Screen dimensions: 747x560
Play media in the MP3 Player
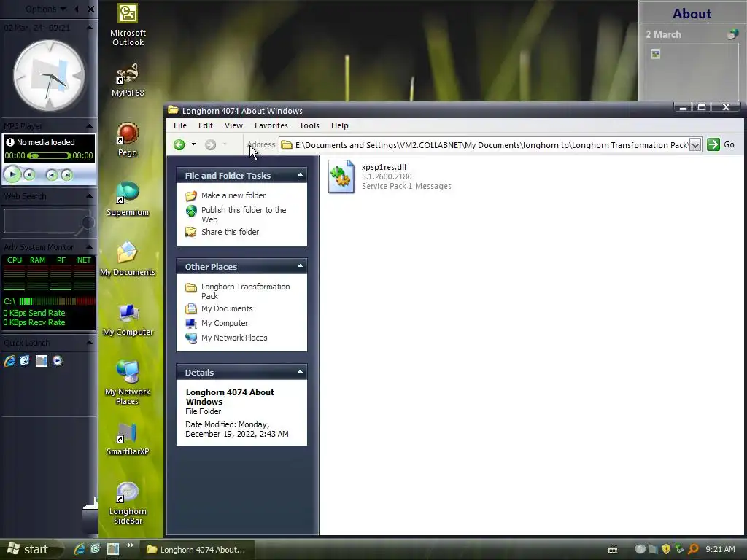point(12,175)
